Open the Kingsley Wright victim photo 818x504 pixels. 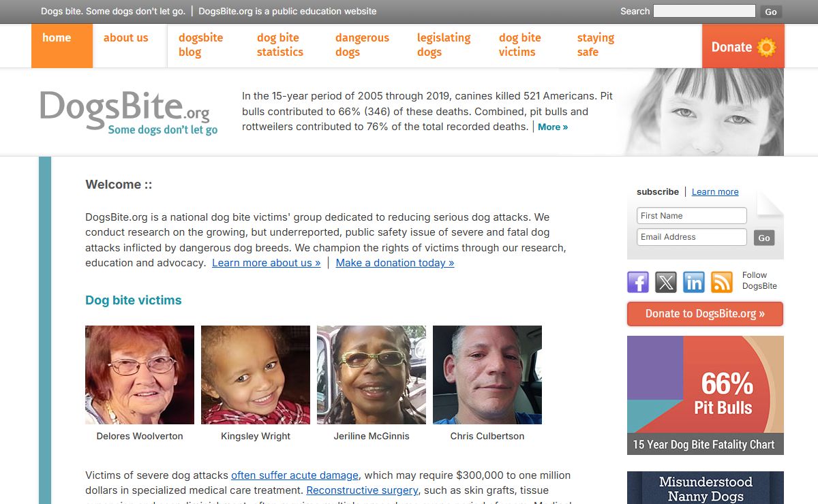(256, 375)
